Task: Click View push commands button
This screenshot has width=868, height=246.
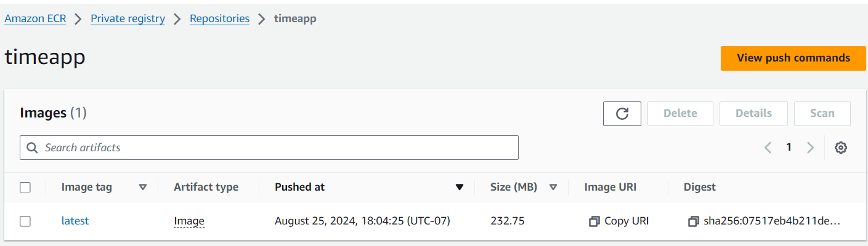Action: (793, 58)
